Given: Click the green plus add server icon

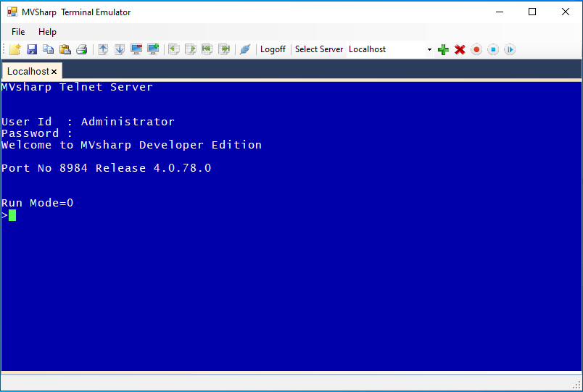Looking at the screenshot, I should tap(443, 49).
